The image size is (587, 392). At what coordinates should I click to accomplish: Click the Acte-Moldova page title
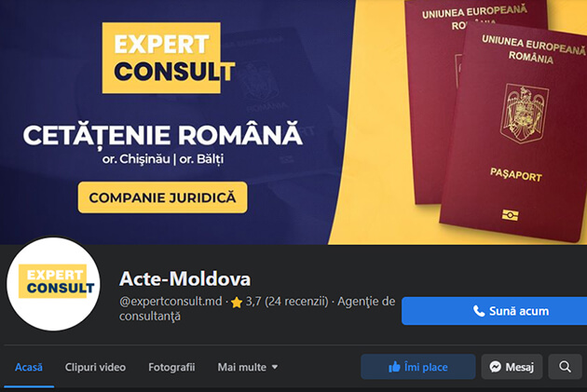(x=184, y=279)
